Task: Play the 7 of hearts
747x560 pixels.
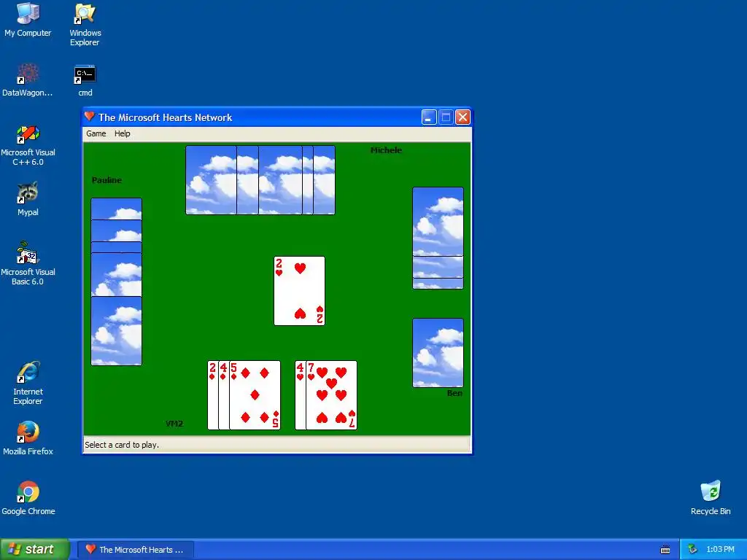Action: 332,395
